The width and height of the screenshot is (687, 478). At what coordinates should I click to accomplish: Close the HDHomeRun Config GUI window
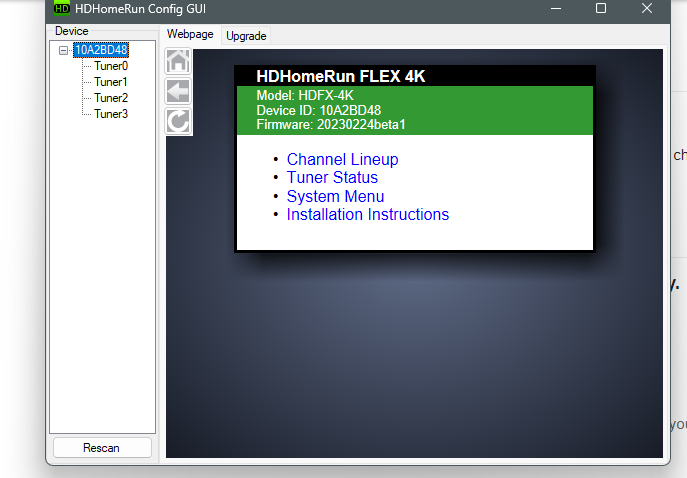(x=647, y=9)
